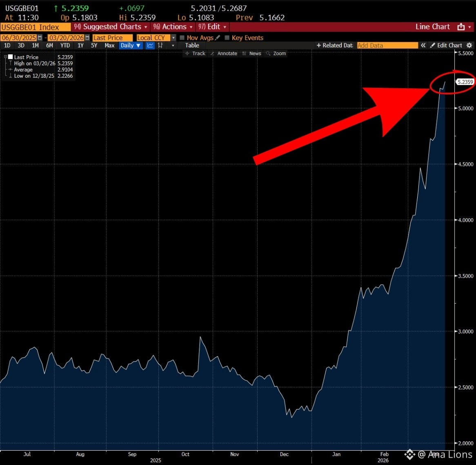Click the Add Data input field
Image resolution: width=476 pixels, height=465 pixels.
pyautogui.click(x=387, y=46)
